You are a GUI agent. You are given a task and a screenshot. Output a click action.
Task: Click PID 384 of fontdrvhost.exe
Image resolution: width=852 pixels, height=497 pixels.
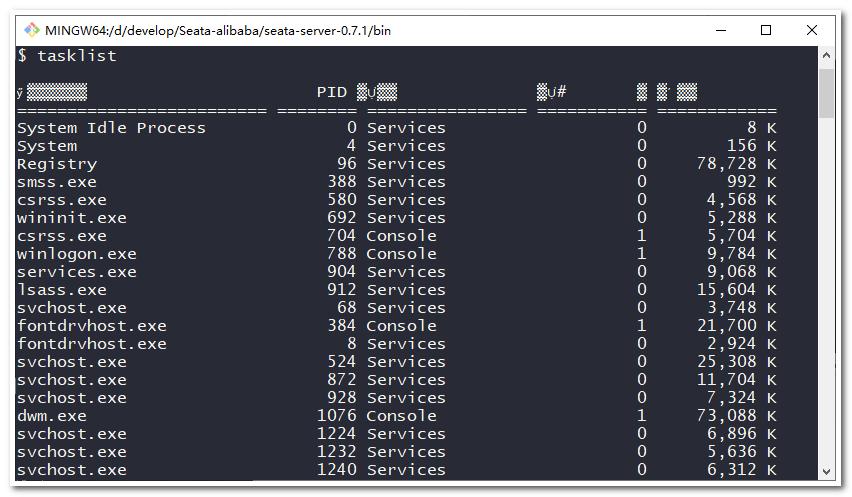342,325
